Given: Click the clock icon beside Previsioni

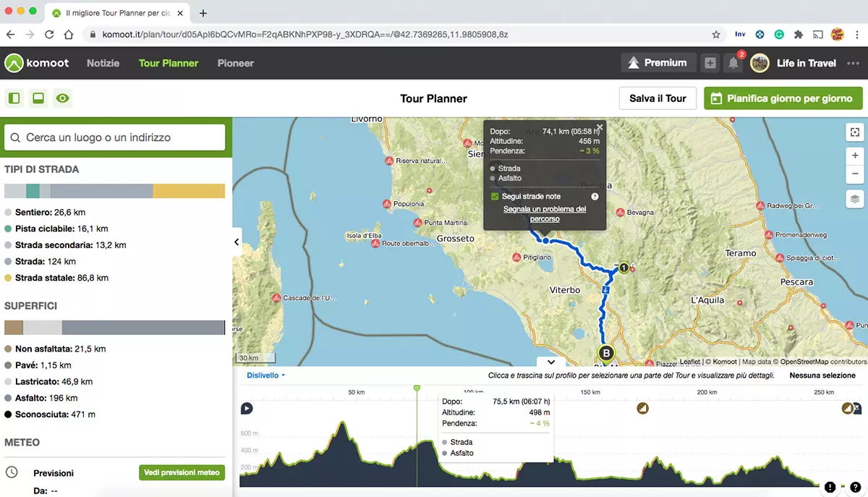Looking at the screenshot, I should [12, 472].
